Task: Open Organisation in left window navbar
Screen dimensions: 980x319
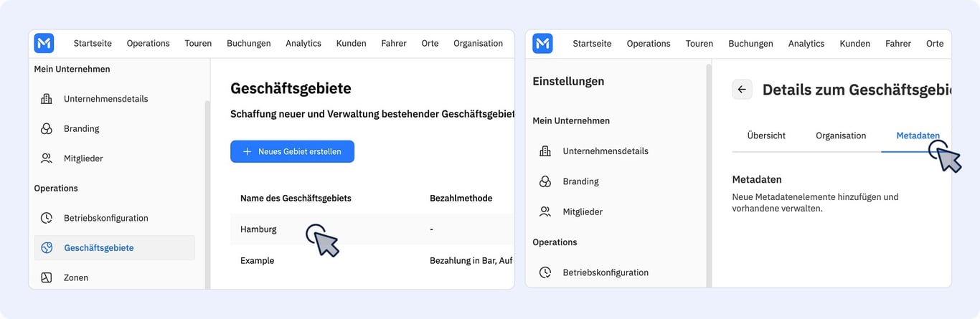Action: [479, 43]
